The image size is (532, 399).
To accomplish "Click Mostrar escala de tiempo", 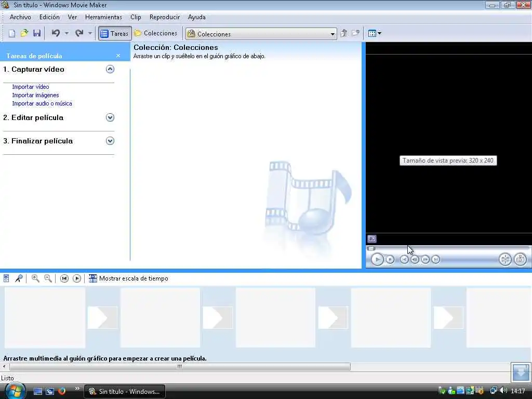I will pos(128,278).
